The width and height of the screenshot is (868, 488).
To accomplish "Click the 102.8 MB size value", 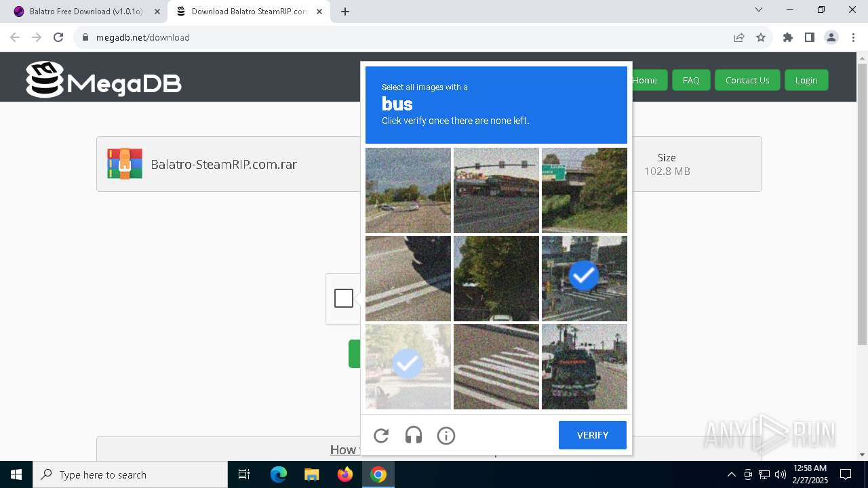I will [667, 171].
